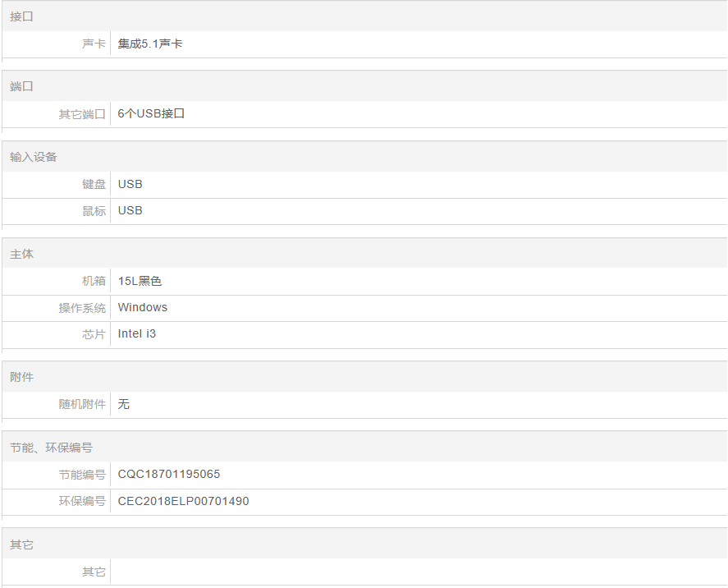The width and height of the screenshot is (728, 588).
Task: Click the value 无 in 随机附件 row
Action: pos(123,404)
